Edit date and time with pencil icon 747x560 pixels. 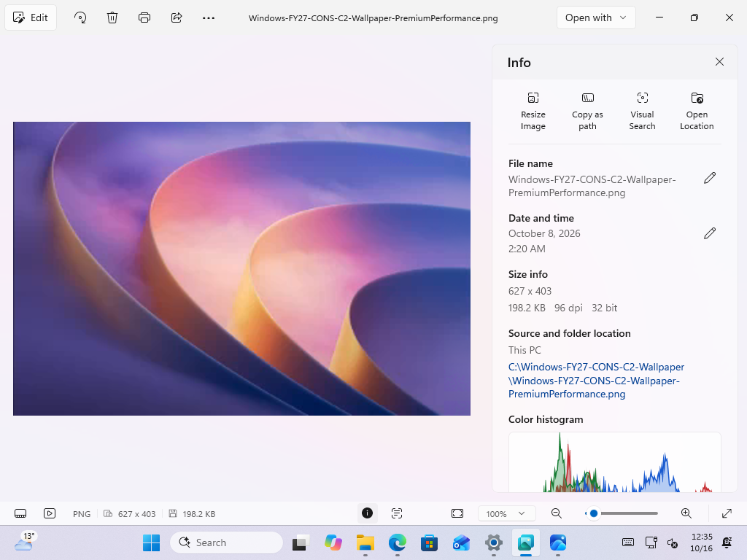coord(710,233)
